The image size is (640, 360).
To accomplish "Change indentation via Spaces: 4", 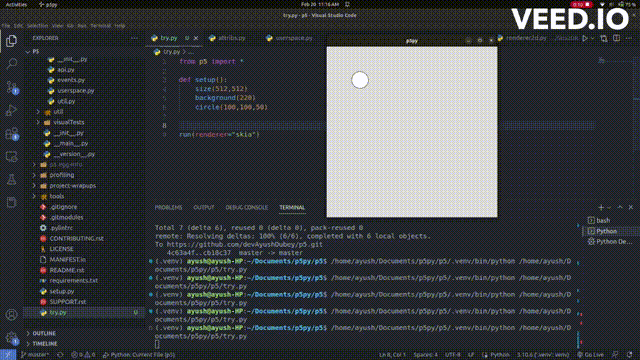I will tap(425, 355).
